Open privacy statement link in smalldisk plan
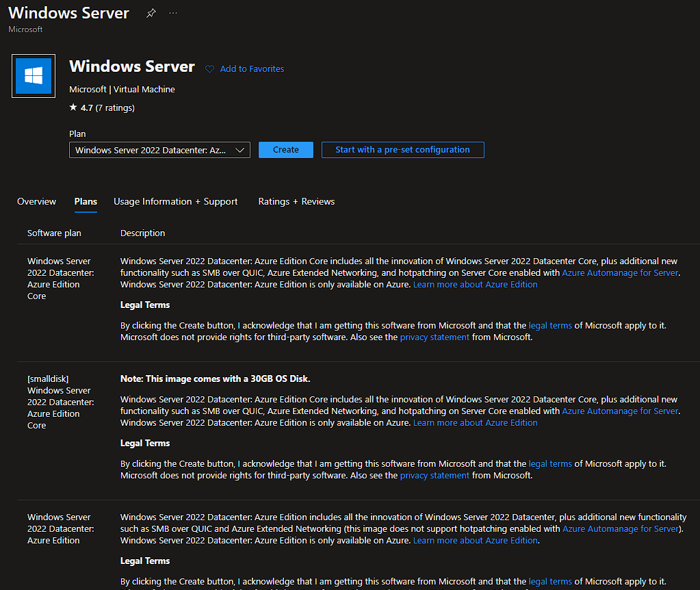 point(435,476)
